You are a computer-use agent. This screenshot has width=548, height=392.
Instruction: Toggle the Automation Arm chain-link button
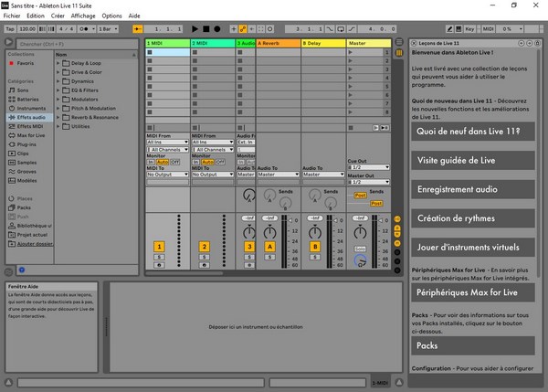243,29
